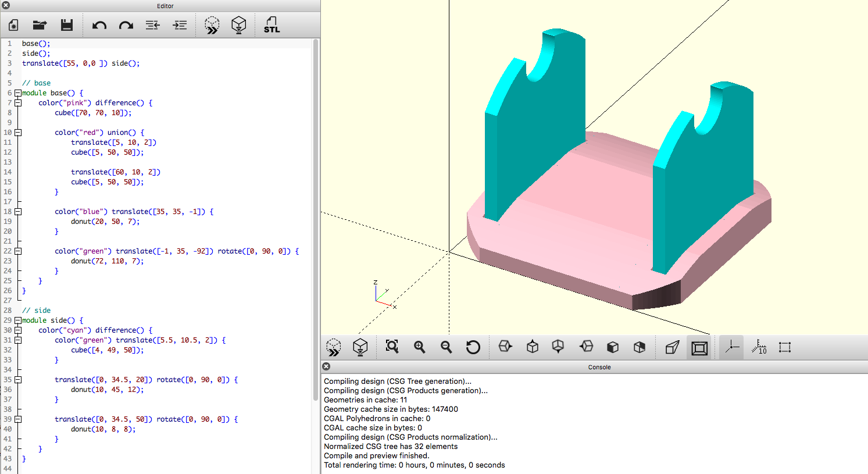Toggle scale markers on axes
Image resolution: width=868 pixels, height=474 pixels.
coord(759,347)
